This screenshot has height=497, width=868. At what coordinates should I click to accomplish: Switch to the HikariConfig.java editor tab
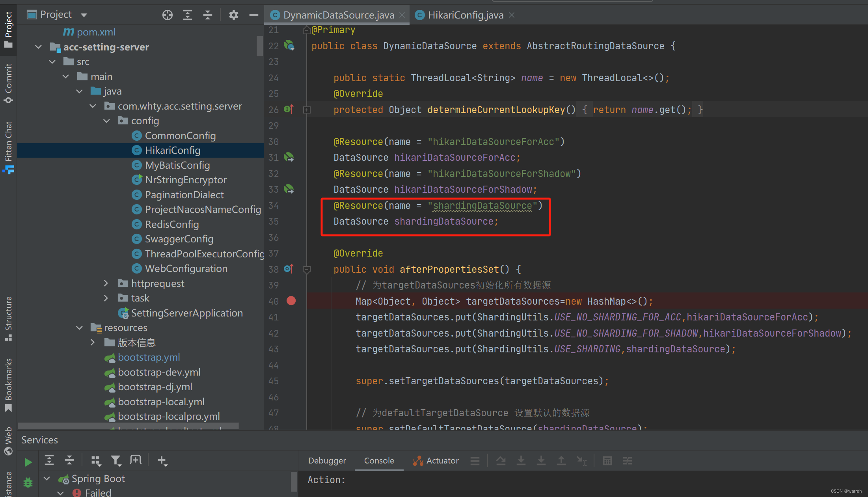coord(465,15)
